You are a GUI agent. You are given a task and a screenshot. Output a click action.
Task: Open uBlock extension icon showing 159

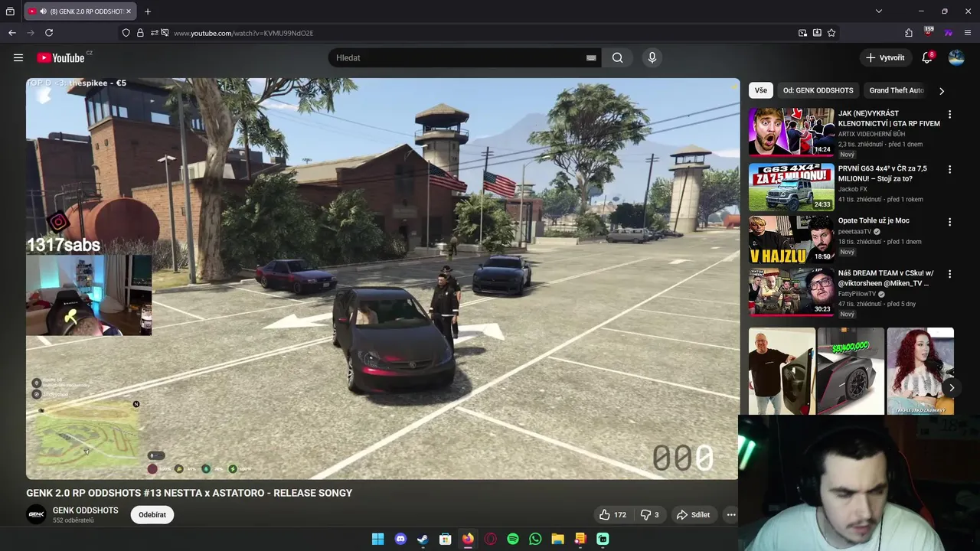[929, 32]
